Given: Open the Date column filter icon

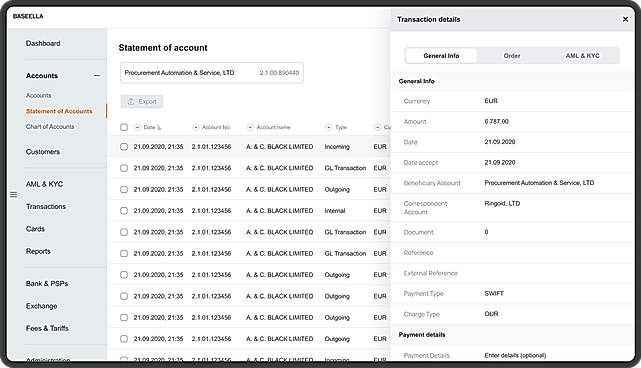Looking at the screenshot, I should (137, 127).
